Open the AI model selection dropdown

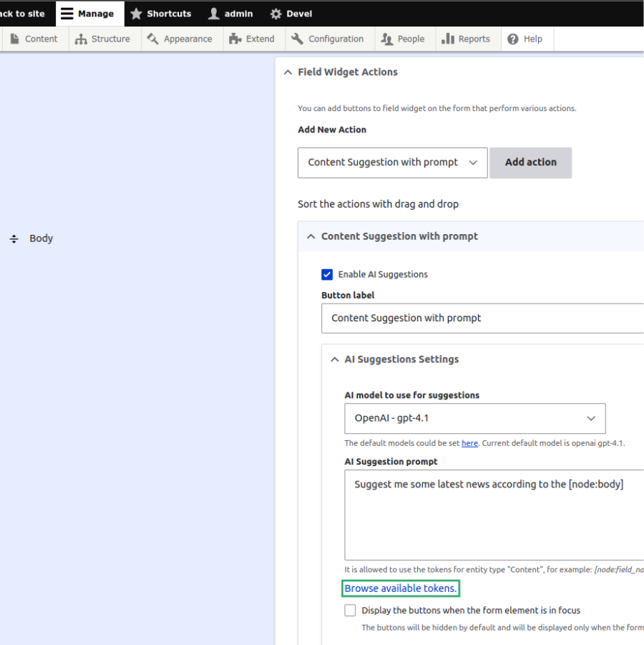475,418
